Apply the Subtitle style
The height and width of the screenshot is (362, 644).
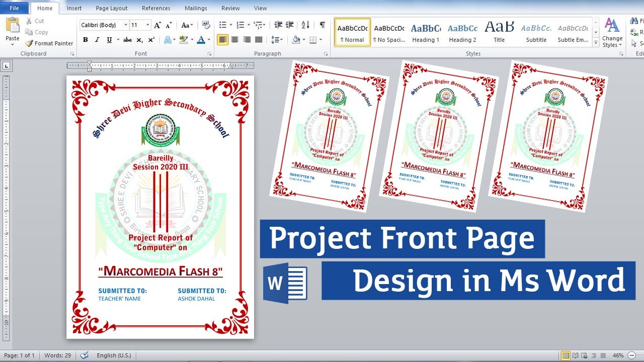(x=536, y=32)
